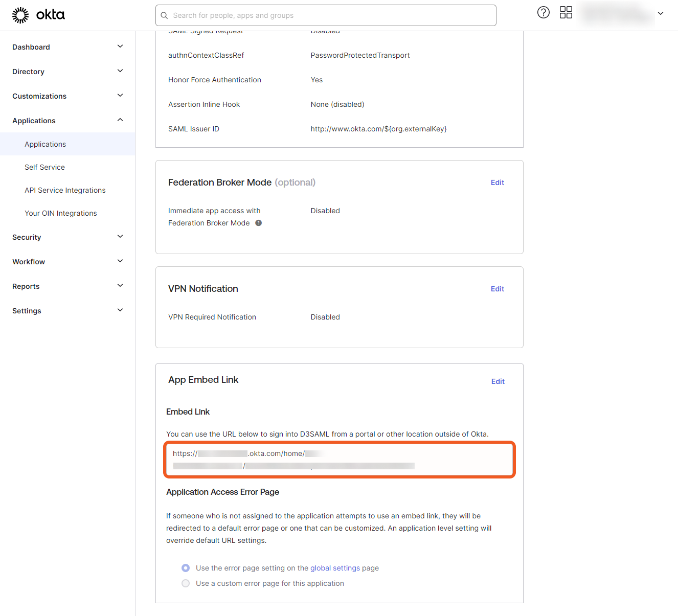Screen dimensions: 678x616
Task: Edit the Federation Broker Mode section
Action: (497, 182)
